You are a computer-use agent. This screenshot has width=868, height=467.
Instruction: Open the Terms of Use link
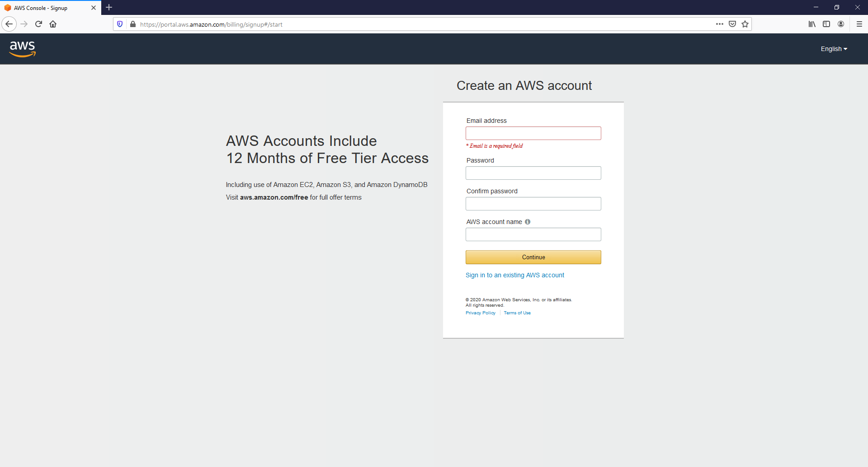517,313
